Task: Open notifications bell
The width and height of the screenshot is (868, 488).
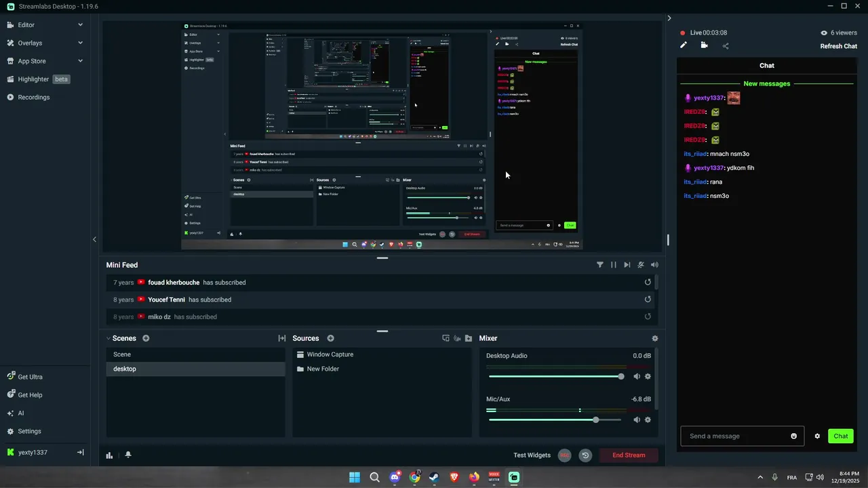Action: pos(128,455)
